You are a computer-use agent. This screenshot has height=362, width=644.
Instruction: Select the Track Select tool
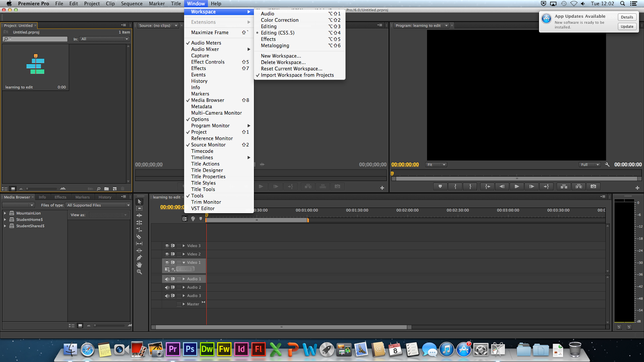pos(139,208)
